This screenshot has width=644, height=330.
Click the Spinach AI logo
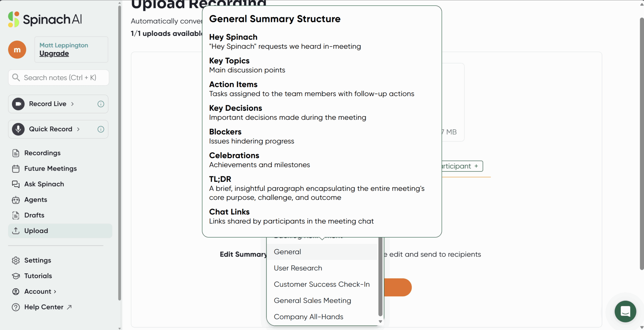coord(45,19)
